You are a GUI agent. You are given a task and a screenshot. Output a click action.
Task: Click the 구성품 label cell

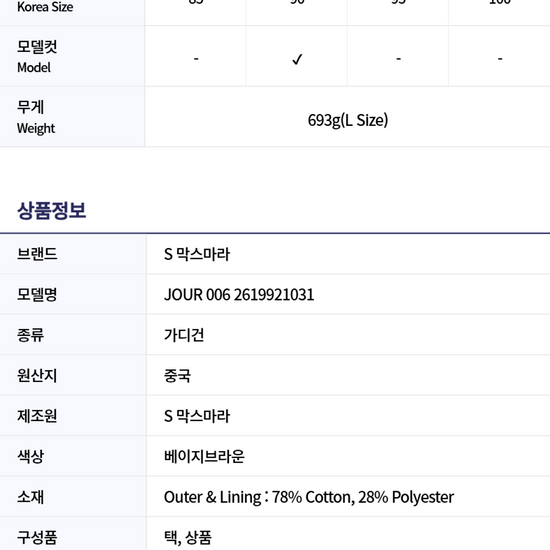(73, 534)
